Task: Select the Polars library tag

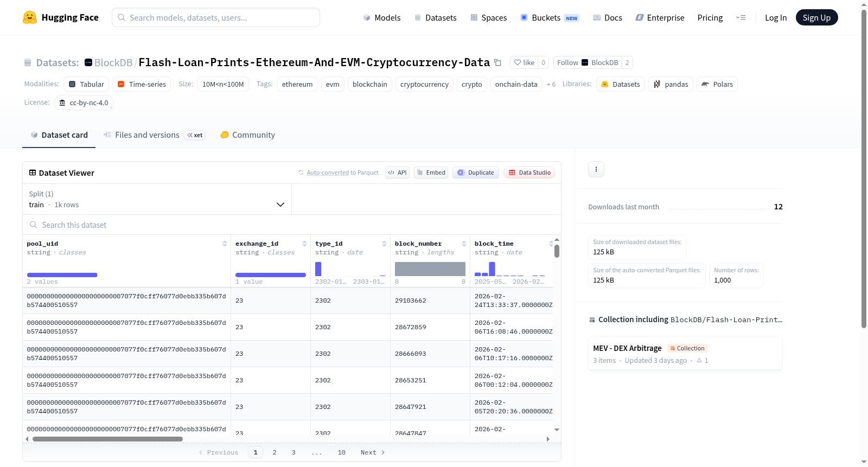Action: (717, 84)
